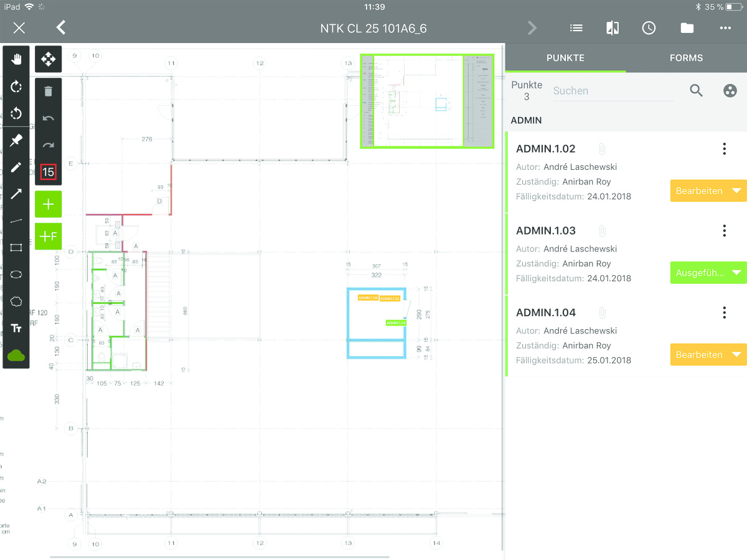
Task: Toggle the list view icon
Action: click(576, 28)
